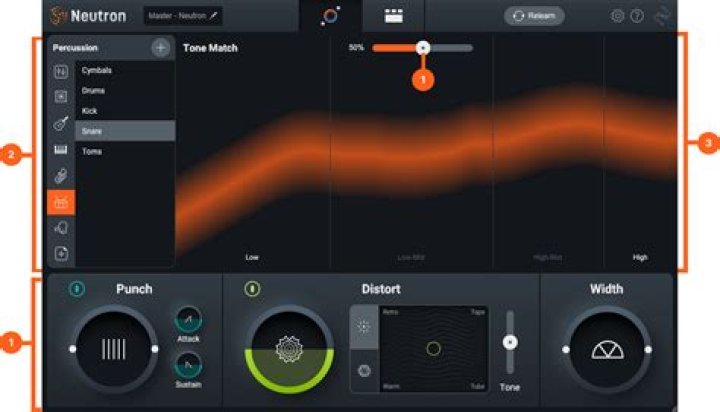Select the keyboard instrument category icon
Viewport: 720px width, 412px height.
pos(61,150)
